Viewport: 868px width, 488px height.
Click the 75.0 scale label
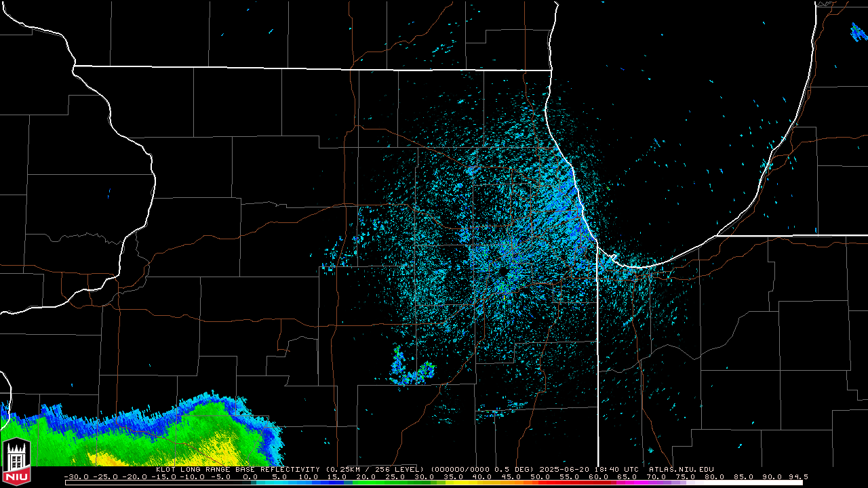click(686, 477)
